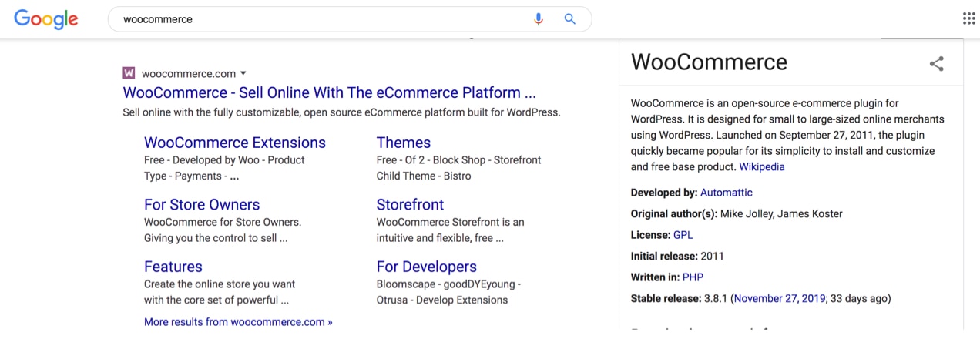The height and width of the screenshot is (339, 980).
Task: Show more results from woocommerce.com
Action: [x=238, y=322]
